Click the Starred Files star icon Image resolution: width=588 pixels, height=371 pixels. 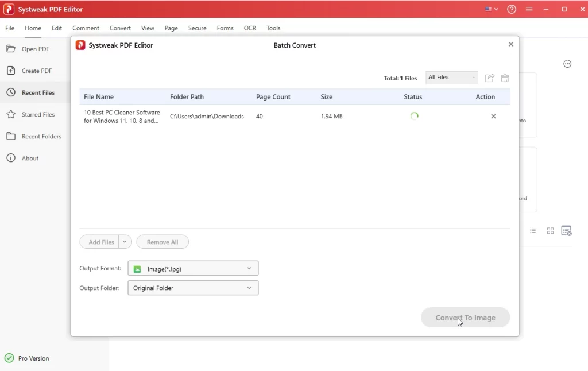pyautogui.click(x=11, y=114)
